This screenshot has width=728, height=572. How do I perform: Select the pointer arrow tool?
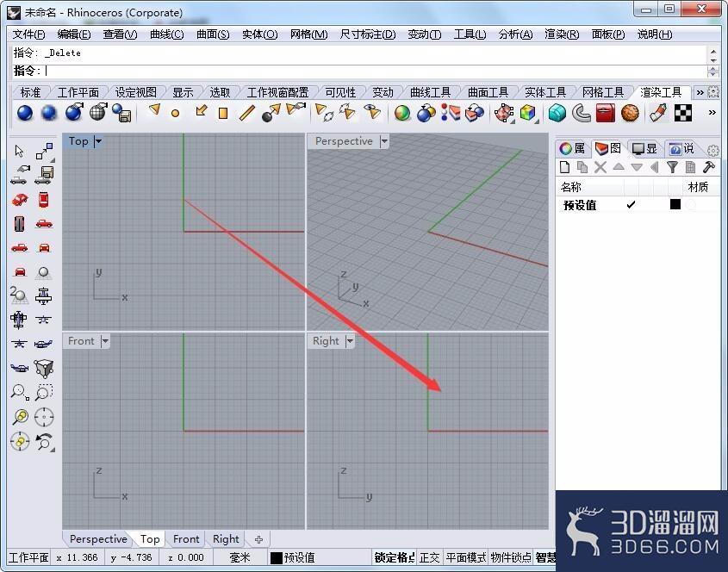pyautogui.click(x=19, y=151)
